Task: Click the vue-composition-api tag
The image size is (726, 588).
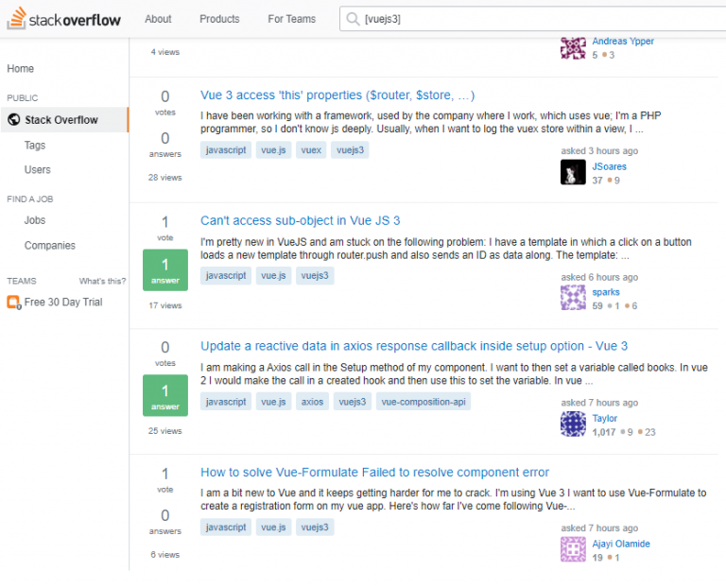Action: click(423, 402)
